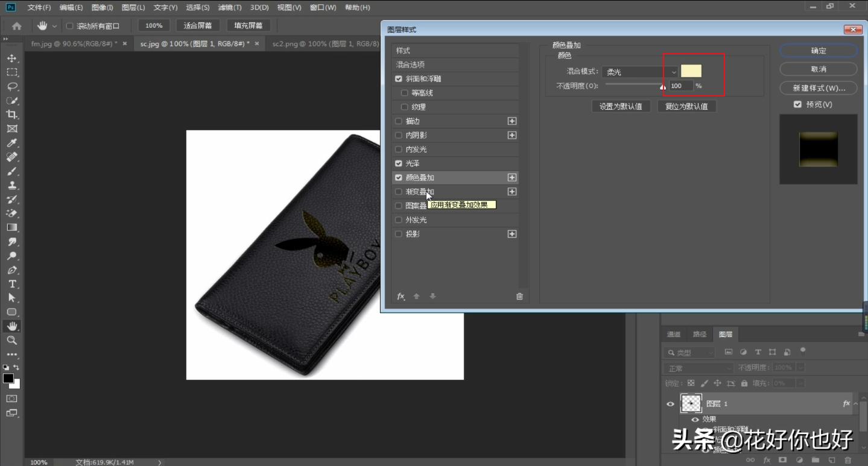The width and height of the screenshot is (868, 466).
Task: Open the 滤镜(T) menu
Action: (230, 7)
